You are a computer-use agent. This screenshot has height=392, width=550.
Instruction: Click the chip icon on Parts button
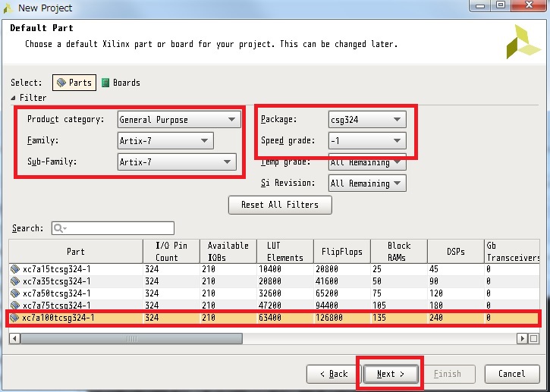61,83
